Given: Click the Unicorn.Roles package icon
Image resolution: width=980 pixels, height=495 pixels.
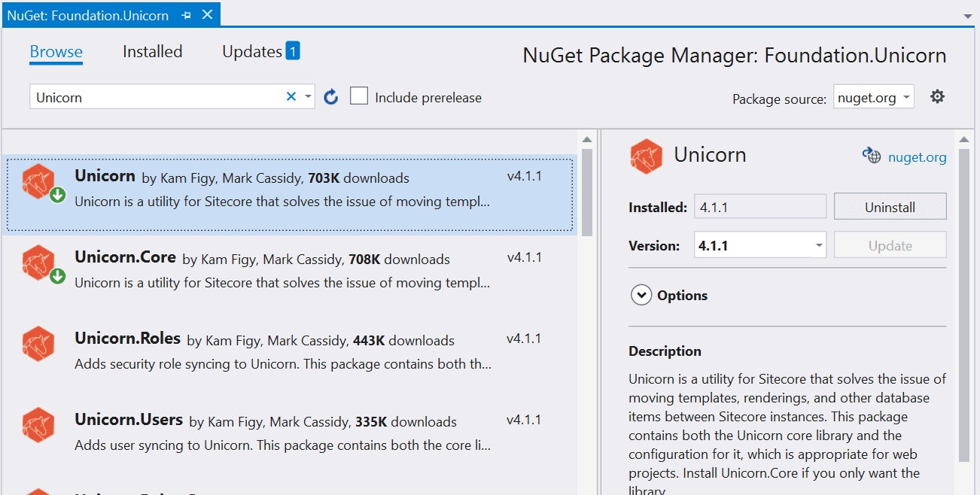Looking at the screenshot, I should [x=38, y=344].
